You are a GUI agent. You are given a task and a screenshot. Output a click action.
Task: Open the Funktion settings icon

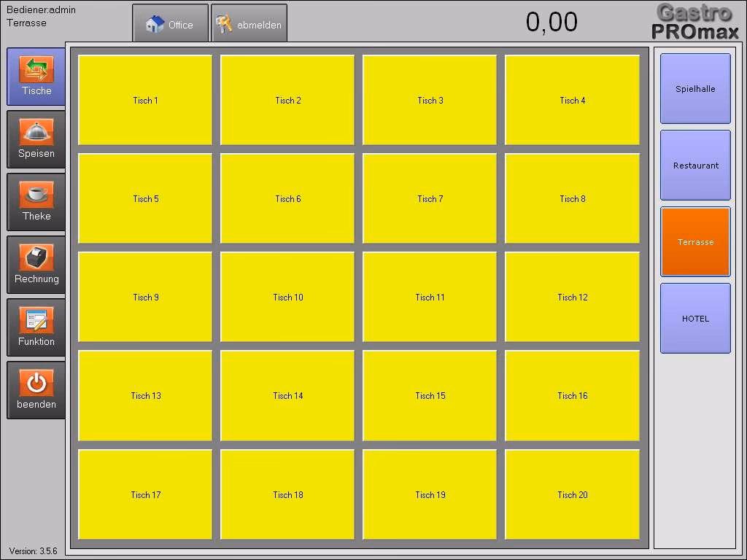tap(36, 321)
